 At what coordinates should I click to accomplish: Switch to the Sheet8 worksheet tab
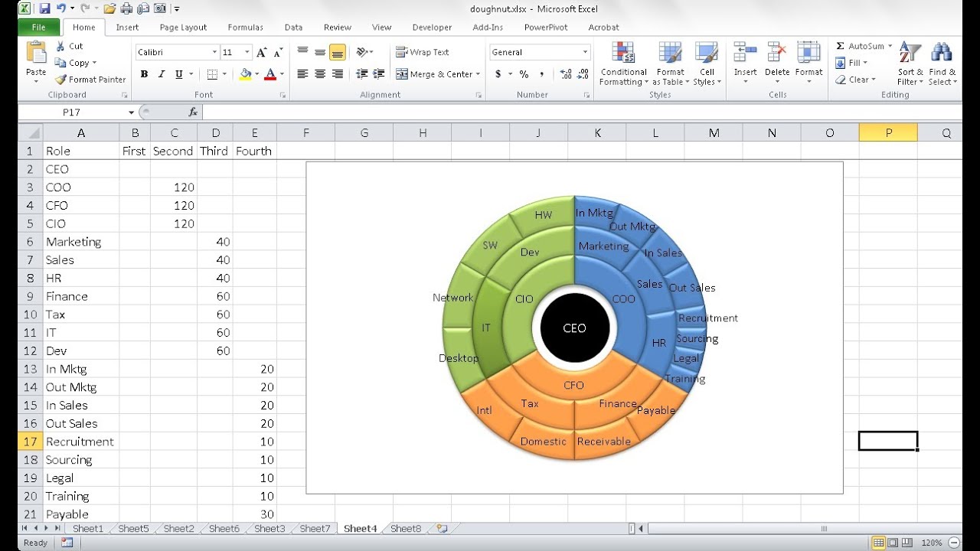pos(406,528)
